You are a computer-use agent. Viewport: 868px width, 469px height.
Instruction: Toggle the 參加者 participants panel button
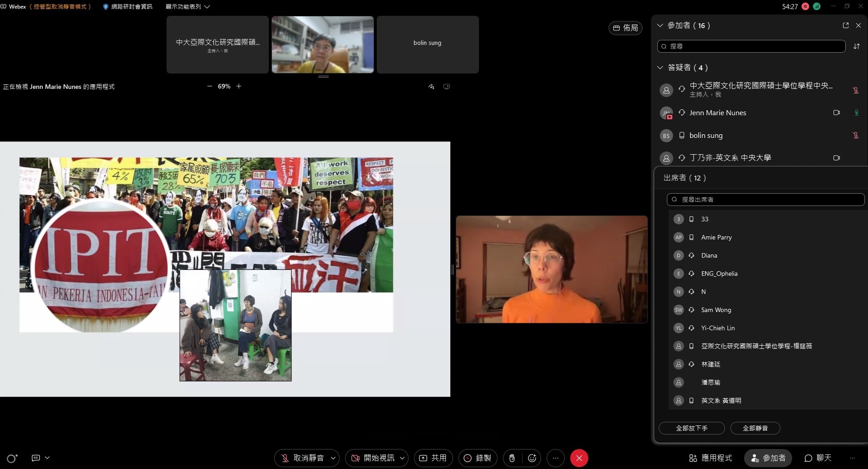point(768,458)
